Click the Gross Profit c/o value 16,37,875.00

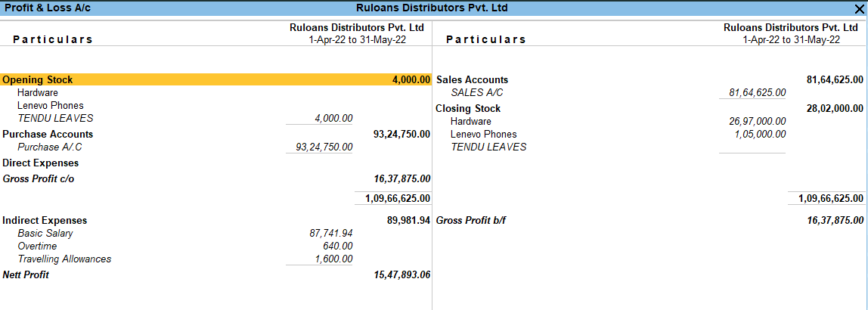[402, 179]
